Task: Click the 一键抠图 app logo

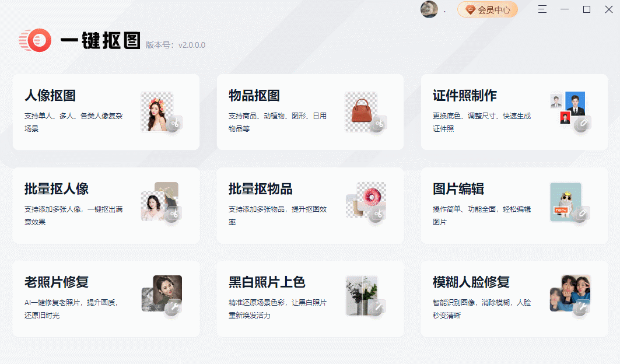Action: point(35,40)
